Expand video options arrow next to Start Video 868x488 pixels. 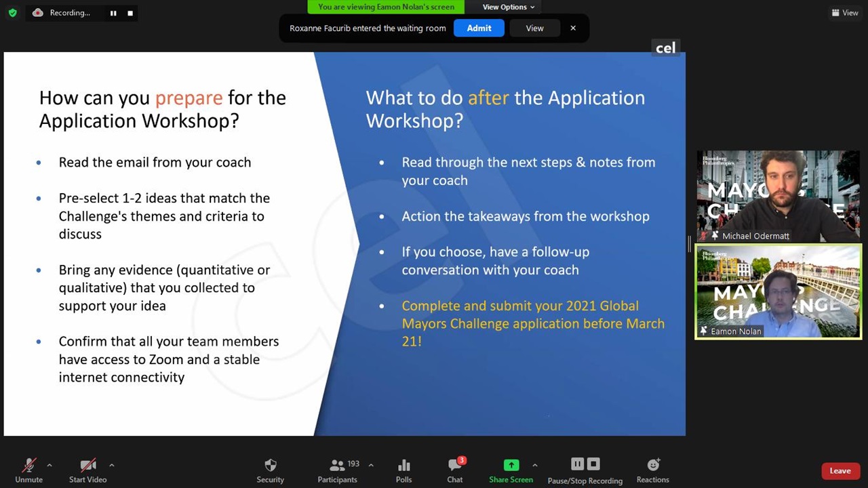tap(112, 465)
